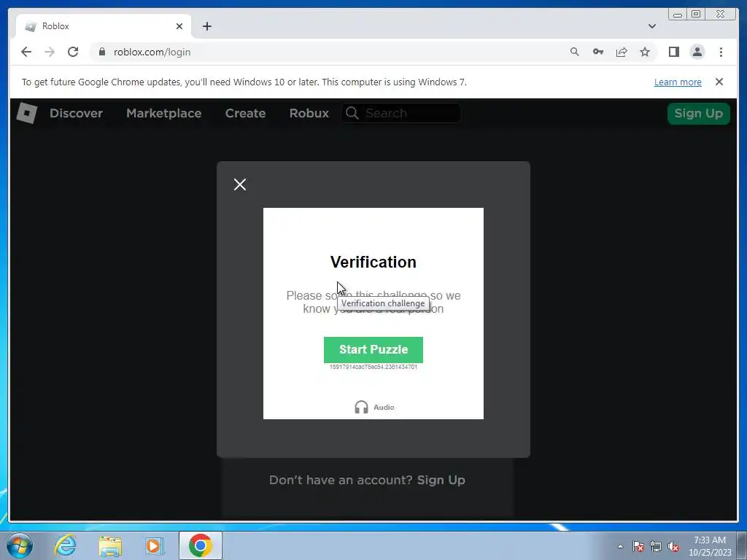Screen dimensions: 747x560
Task: Click the network tray icon
Action: click(x=656, y=546)
